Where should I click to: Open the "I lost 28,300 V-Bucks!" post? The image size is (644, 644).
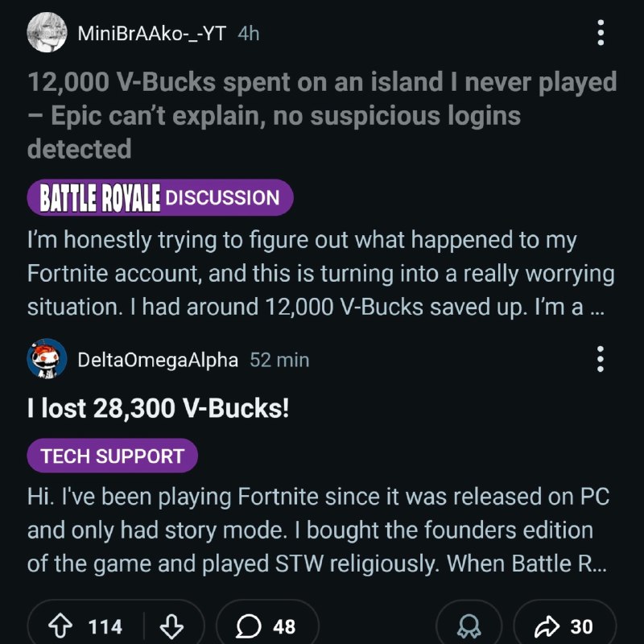tap(158, 409)
